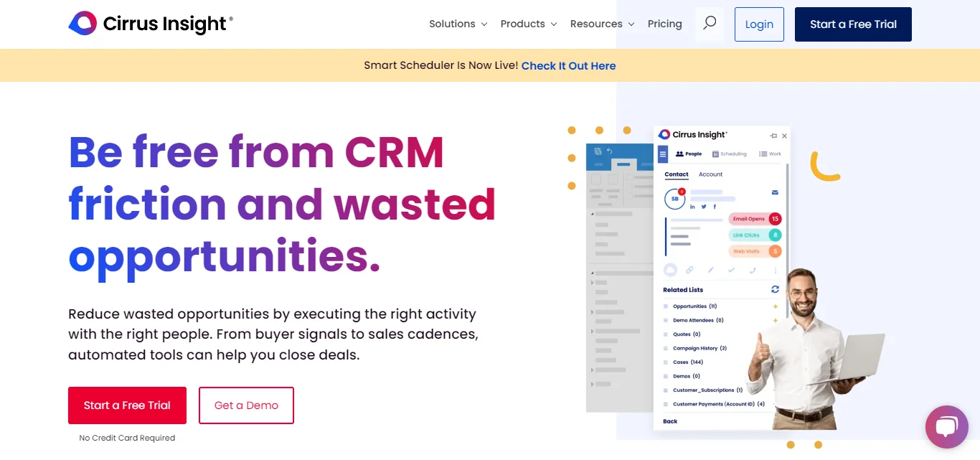Click the refresh icon next to Related Lists
980x460 pixels.
point(775,289)
